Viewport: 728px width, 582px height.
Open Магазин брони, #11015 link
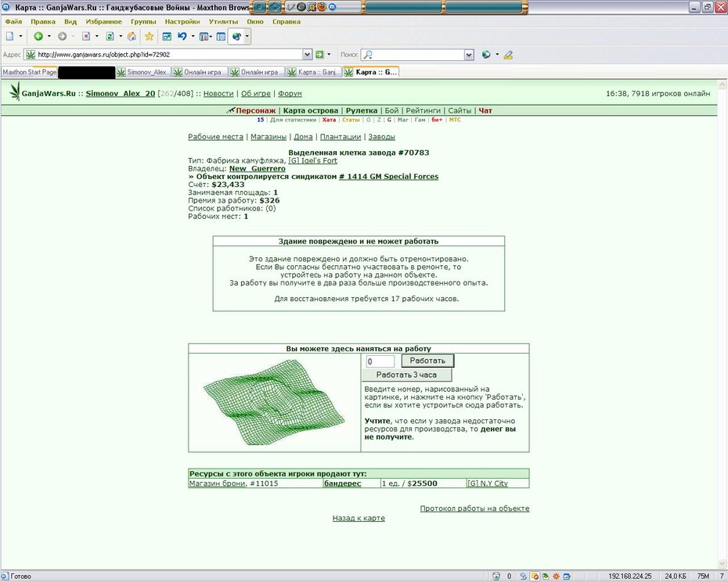pos(233,483)
